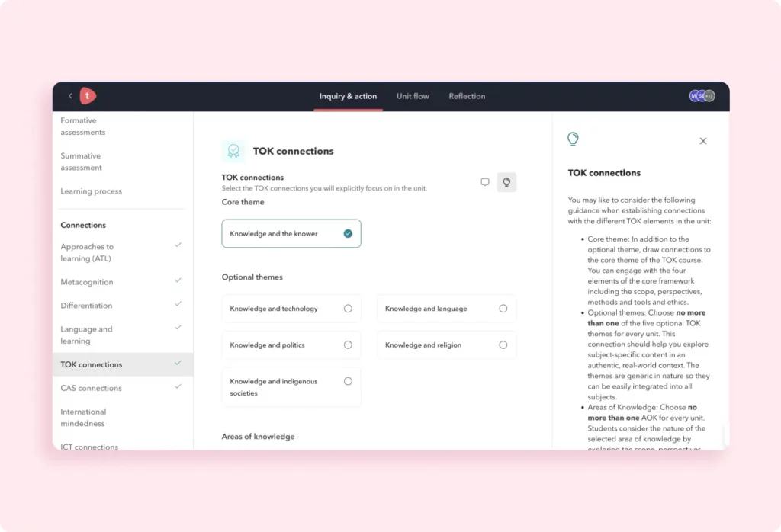This screenshot has height=532, width=781.
Task: Select Knowledge and indigenous societies
Action: coord(291,387)
